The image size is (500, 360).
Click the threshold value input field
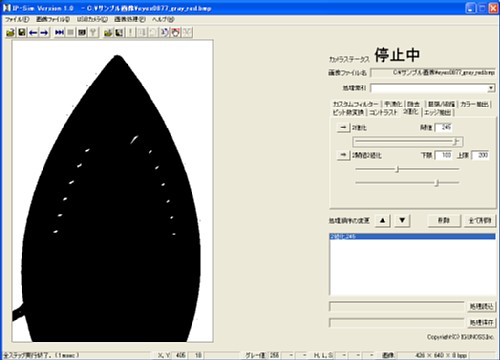444,127
